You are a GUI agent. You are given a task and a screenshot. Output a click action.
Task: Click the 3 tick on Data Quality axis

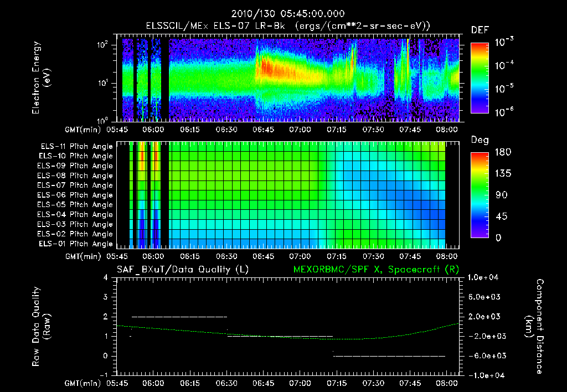pos(106,297)
